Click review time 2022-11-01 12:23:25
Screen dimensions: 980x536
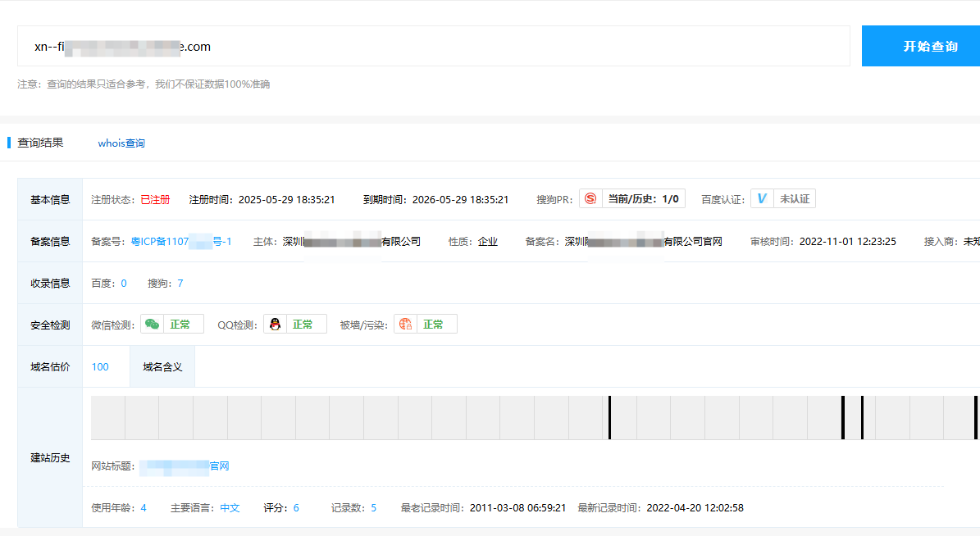(847, 242)
